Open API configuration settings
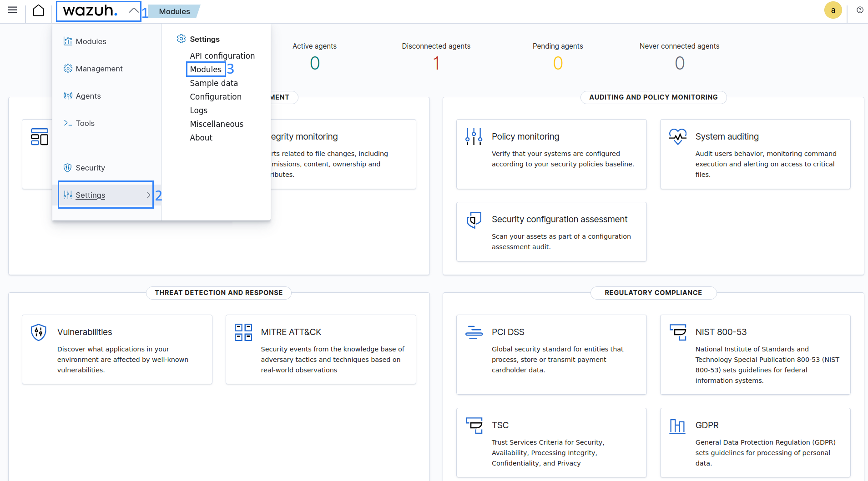 tap(222, 56)
